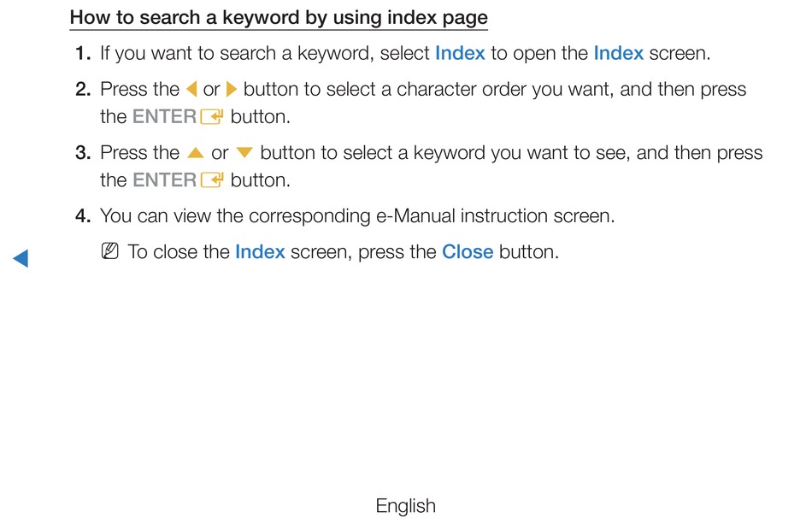Click the blue Close link

[x=468, y=251]
